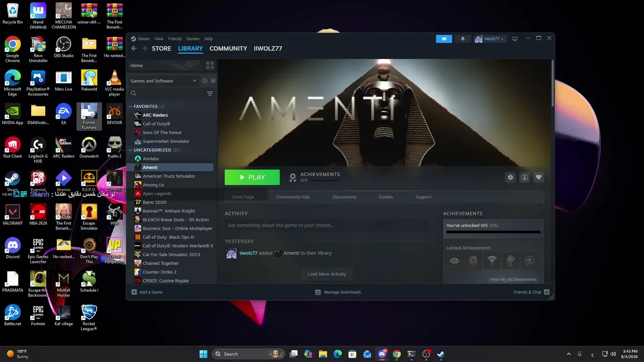Image resolution: width=644 pixels, height=362 pixels.
Task: Open the Amenti Guides tab
Action: pyautogui.click(x=386, y=197)
